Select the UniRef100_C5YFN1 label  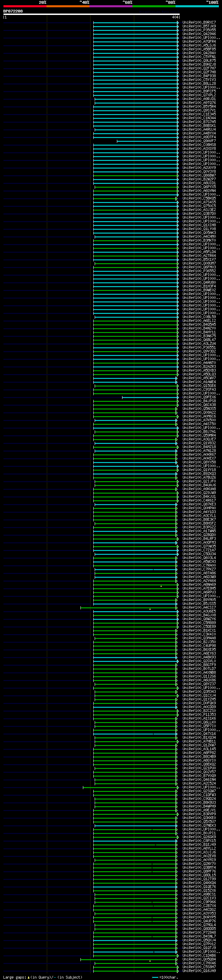(x=199, y=57)
